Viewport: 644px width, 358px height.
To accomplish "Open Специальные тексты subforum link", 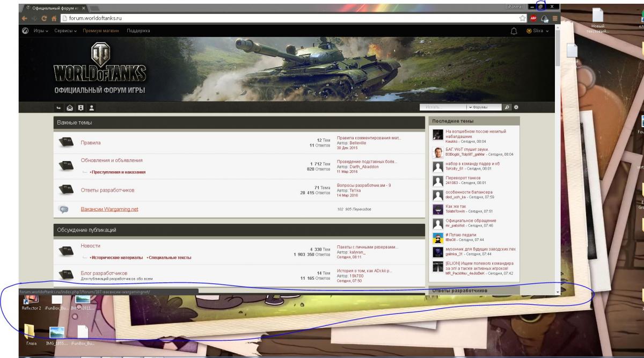I will pyautogui.click(x=170, y=258).
